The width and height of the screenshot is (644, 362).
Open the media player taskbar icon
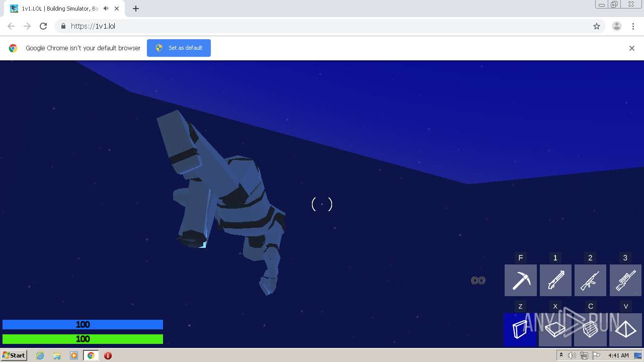tap(74, 355)
